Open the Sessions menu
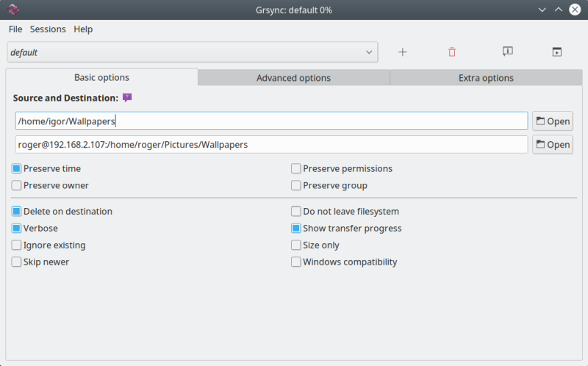Viewport: 588px width, 366px height. 48,29
